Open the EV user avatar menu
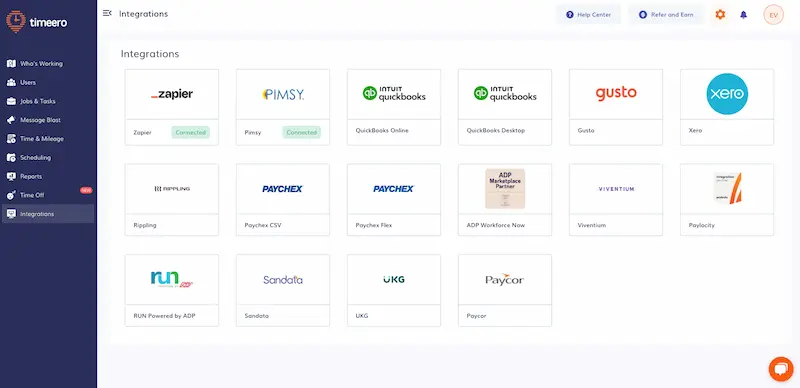This screenshot has width=800, height=388. pyautogui.click(x=773, y=15)
